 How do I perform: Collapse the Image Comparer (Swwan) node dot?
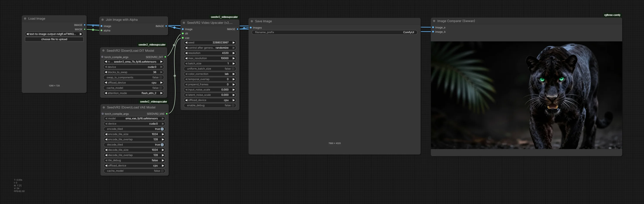[x=434, y=21]
